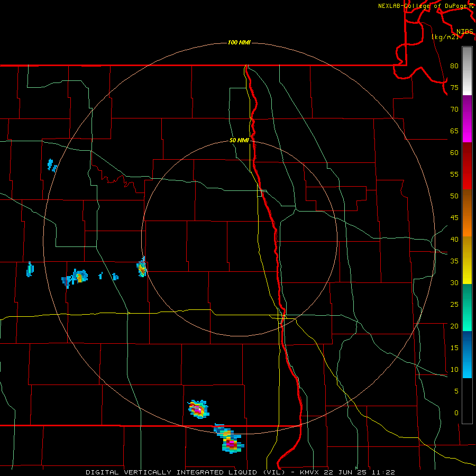
Task: Click the 45 value on the color scale
Action: pyautogui.click(x=454, y=218)
